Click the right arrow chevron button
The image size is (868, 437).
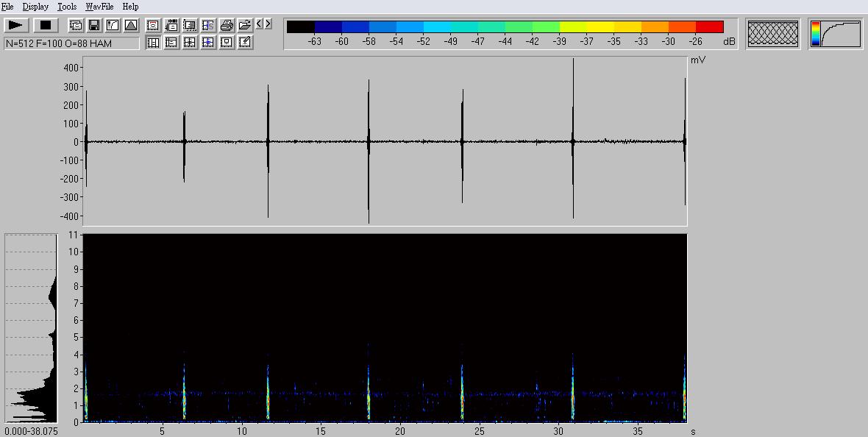click(x=268, y=24)
